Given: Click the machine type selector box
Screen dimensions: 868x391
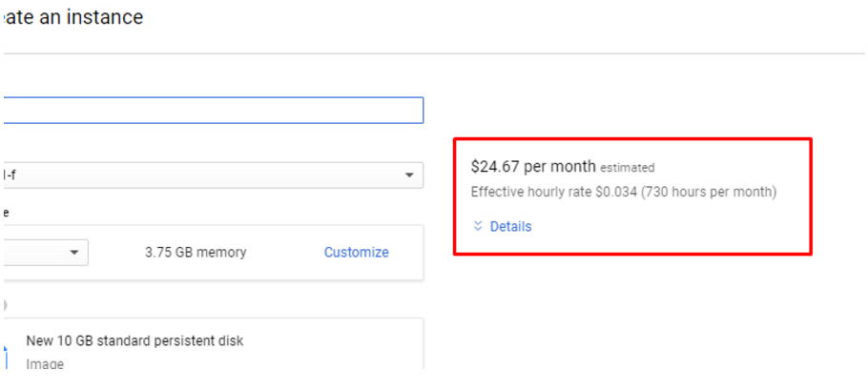Looking at the screenshot, I should click(43, 253).
